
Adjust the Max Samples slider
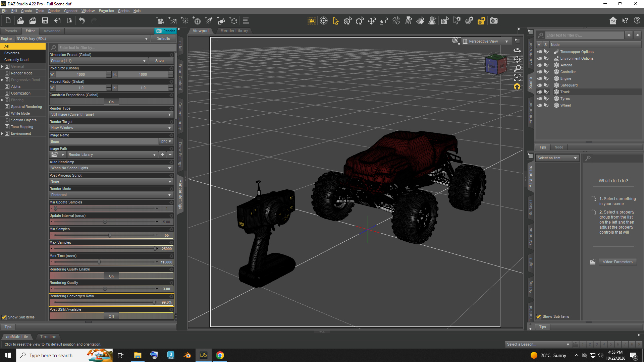point(155,248)
